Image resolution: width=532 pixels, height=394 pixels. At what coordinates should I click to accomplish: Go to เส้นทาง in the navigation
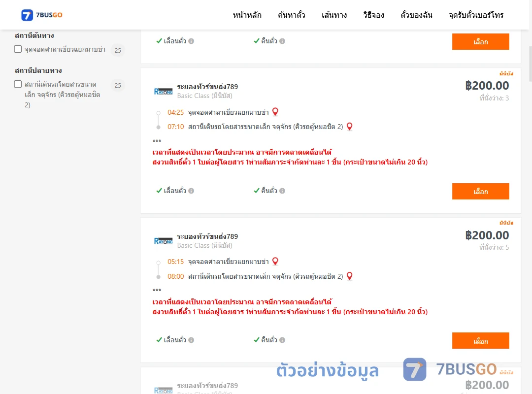tap(334, 15)
